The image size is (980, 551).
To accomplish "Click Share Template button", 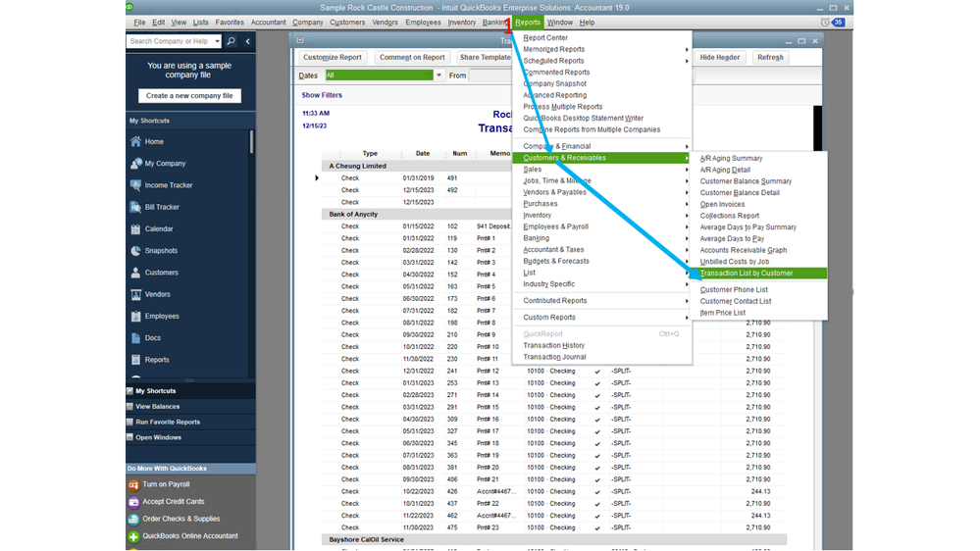I will pyautogui.click(x=485, y=58).
